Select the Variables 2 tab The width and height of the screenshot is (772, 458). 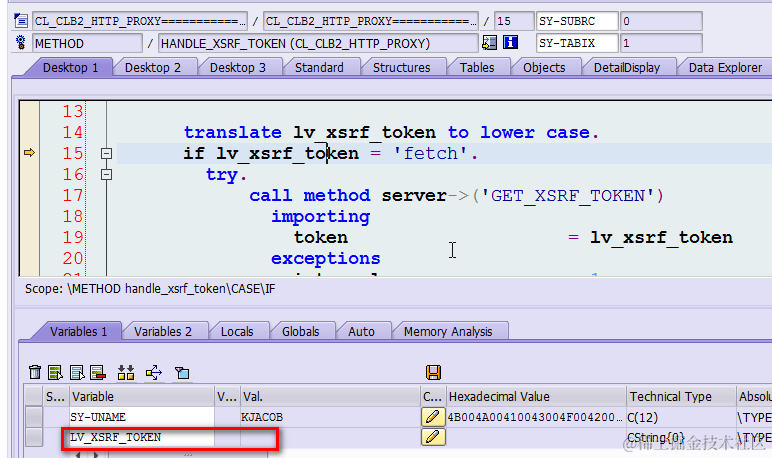(162, 331)
